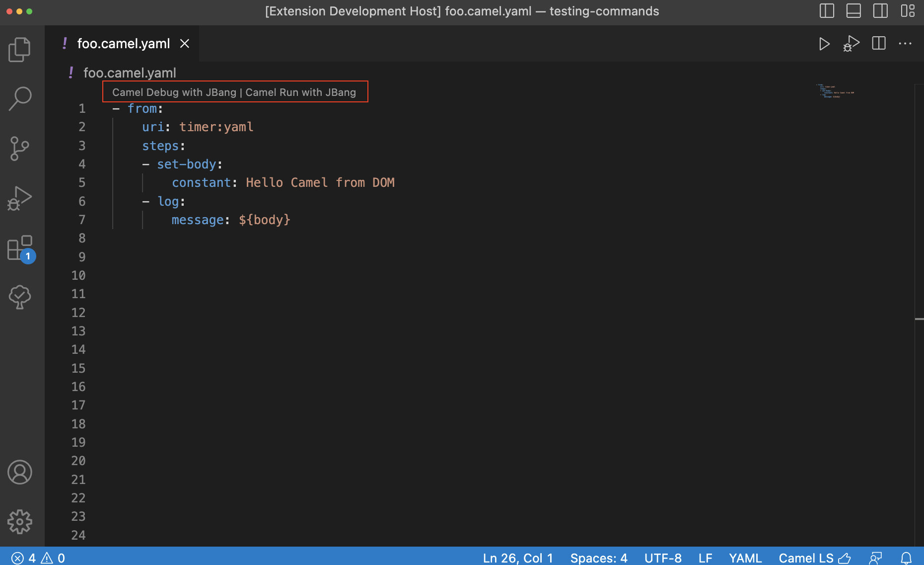
Task: Open Run and Debug view
Action: pos(20,198)
